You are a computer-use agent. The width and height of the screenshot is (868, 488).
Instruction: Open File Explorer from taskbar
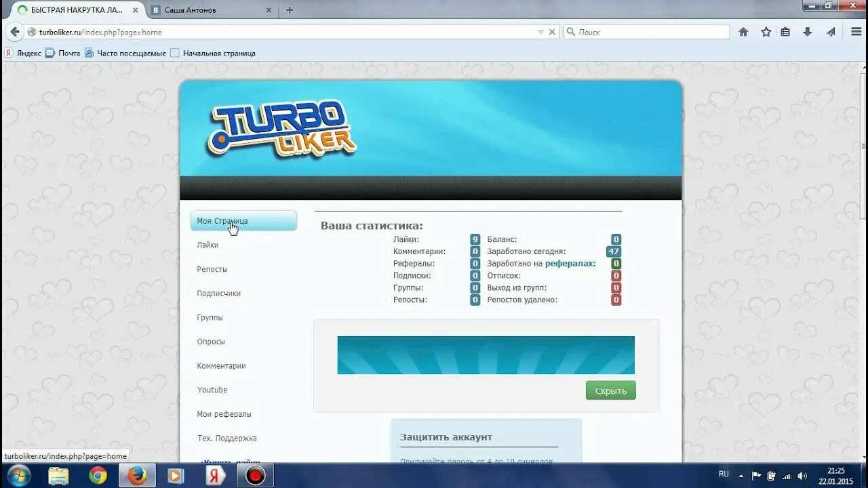(58, 476)
